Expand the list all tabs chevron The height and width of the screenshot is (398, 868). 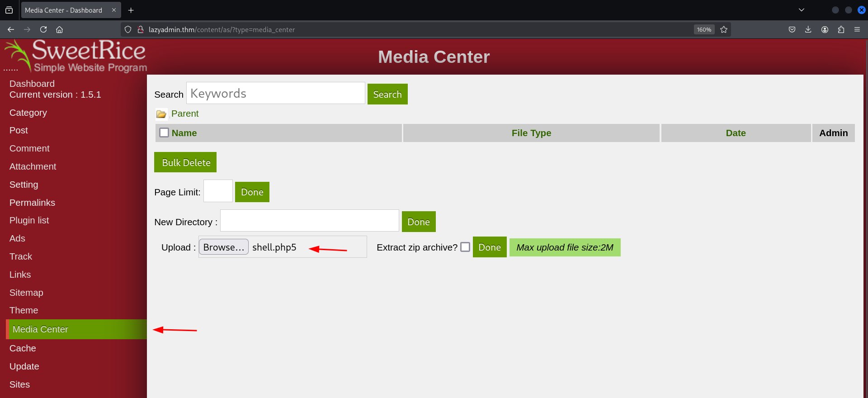pos(802,10)
